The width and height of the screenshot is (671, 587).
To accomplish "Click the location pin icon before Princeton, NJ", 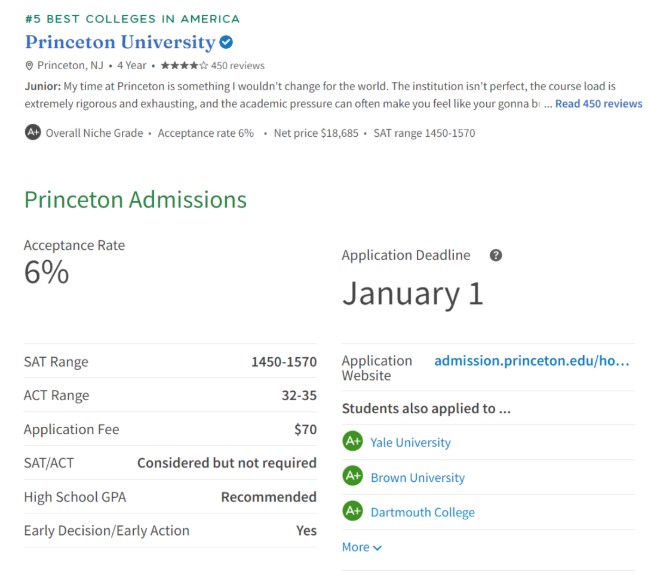I will click(x=29, y=65).
